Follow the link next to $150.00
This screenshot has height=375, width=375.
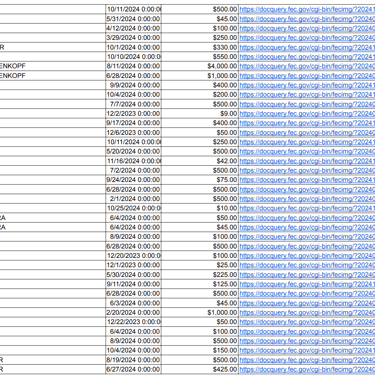coord(307,350)
